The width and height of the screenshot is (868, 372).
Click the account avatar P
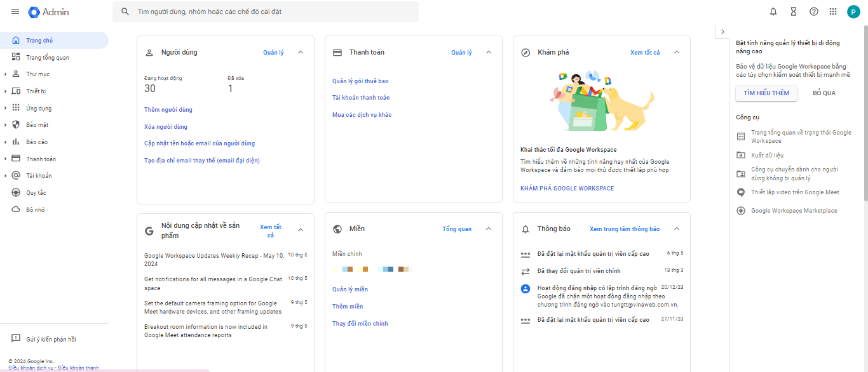[x=853, y=11]
